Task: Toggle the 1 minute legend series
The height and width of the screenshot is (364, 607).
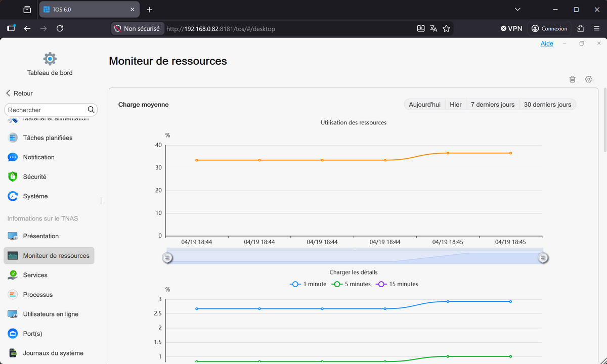Action: (308, 284)
